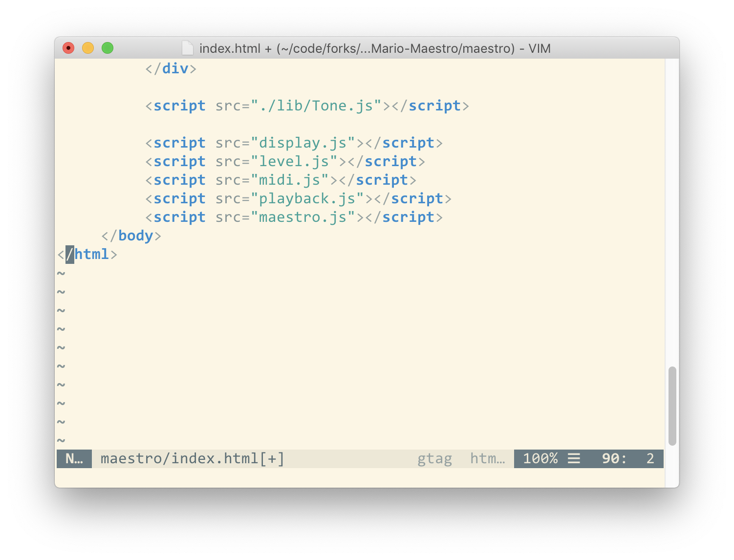
Task: Click the maestro.js script line
Action: click(293, 217)
